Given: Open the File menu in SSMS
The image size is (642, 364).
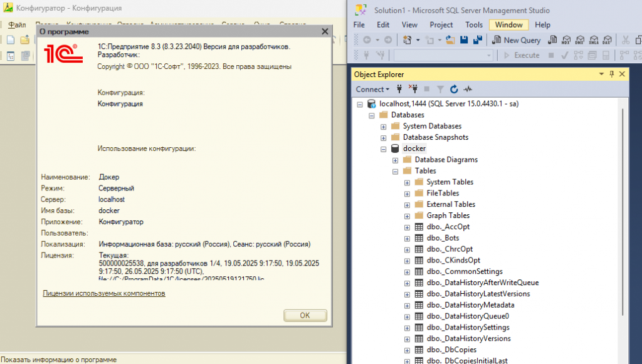Looking at the screenshot, I should pyautogui.click(x=359, y=25).
